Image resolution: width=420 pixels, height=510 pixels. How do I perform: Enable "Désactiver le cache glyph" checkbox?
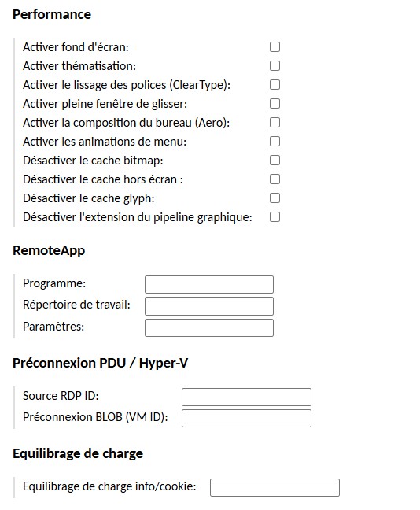click(274, 198)
